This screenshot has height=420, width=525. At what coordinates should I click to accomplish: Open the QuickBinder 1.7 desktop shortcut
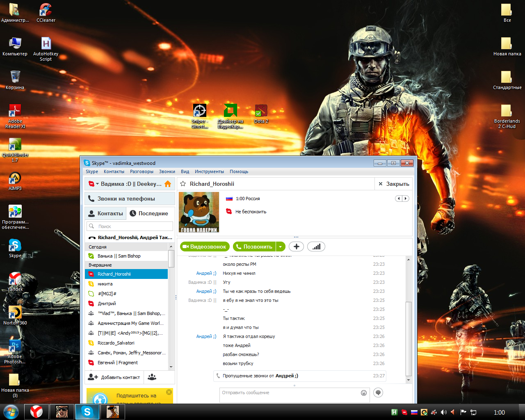click(15, 150)
